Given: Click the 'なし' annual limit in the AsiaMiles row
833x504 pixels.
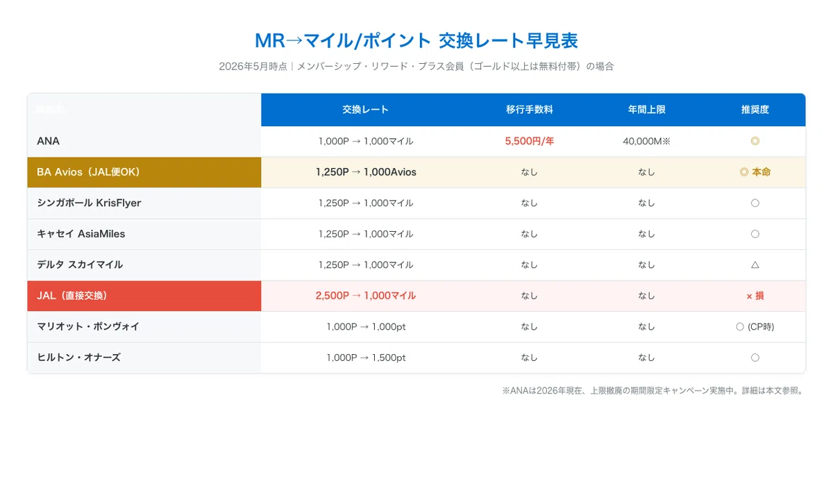Looking at the screenshot, I should tap(647, 234).
